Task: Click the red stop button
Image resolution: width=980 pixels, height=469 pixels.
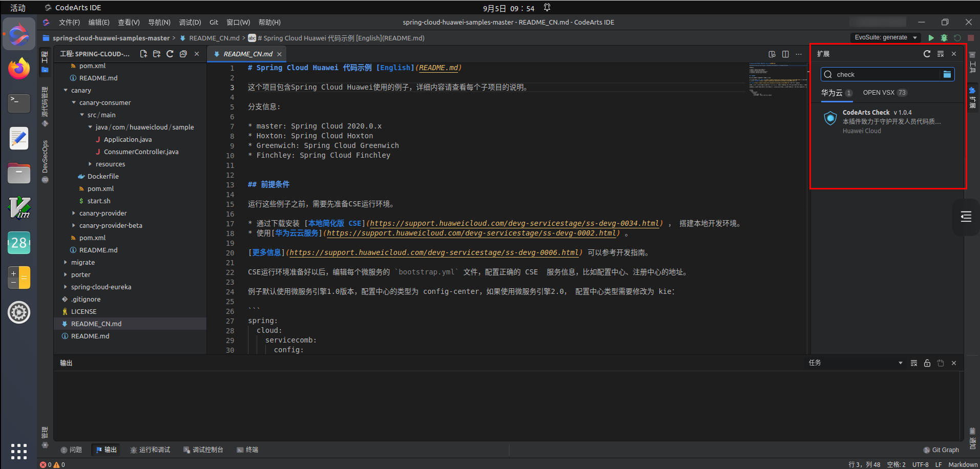Action: [971, 38]
